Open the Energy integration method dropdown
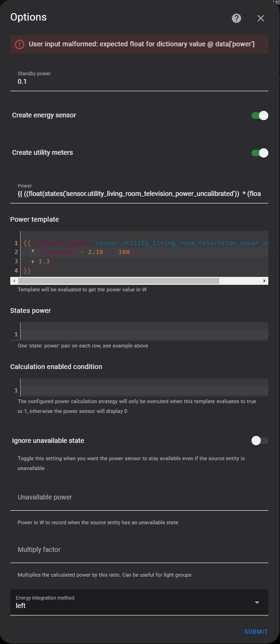 [139, 602]
